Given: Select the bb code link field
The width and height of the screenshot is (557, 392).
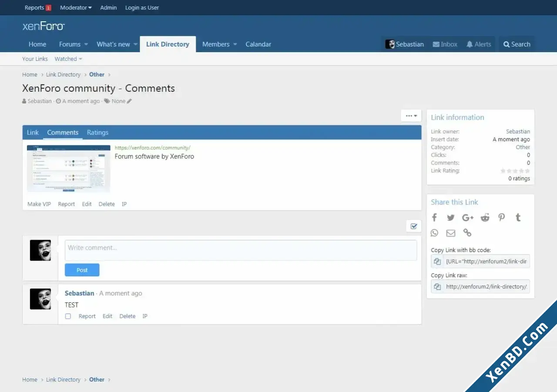Looking at the screenshot, I should coord(487,261).
